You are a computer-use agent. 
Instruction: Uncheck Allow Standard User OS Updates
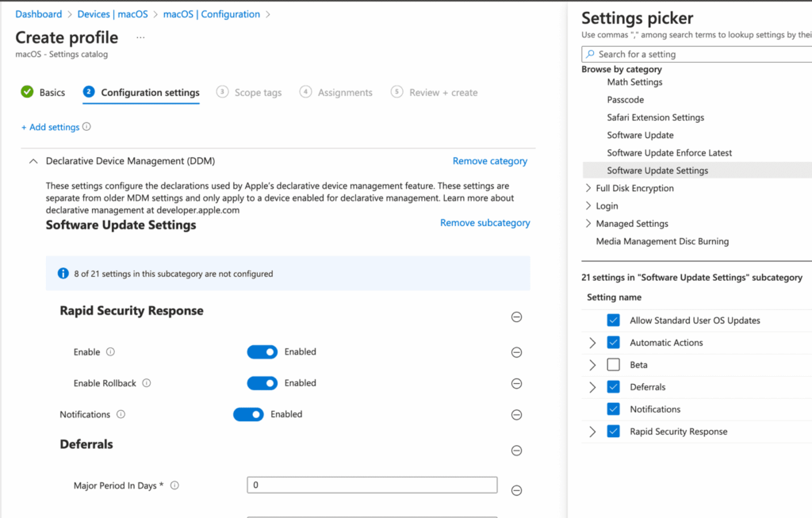[611, 320]
